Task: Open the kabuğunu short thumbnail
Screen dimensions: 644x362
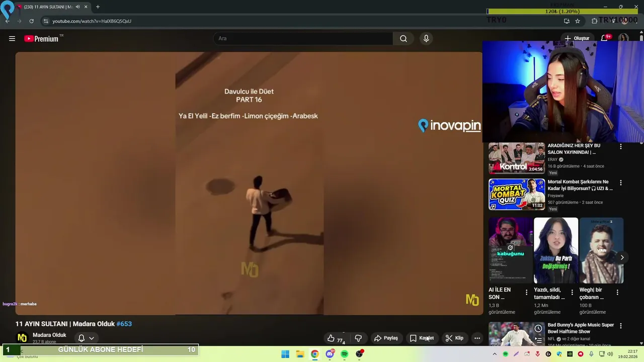Action: [x=511, y=250]
